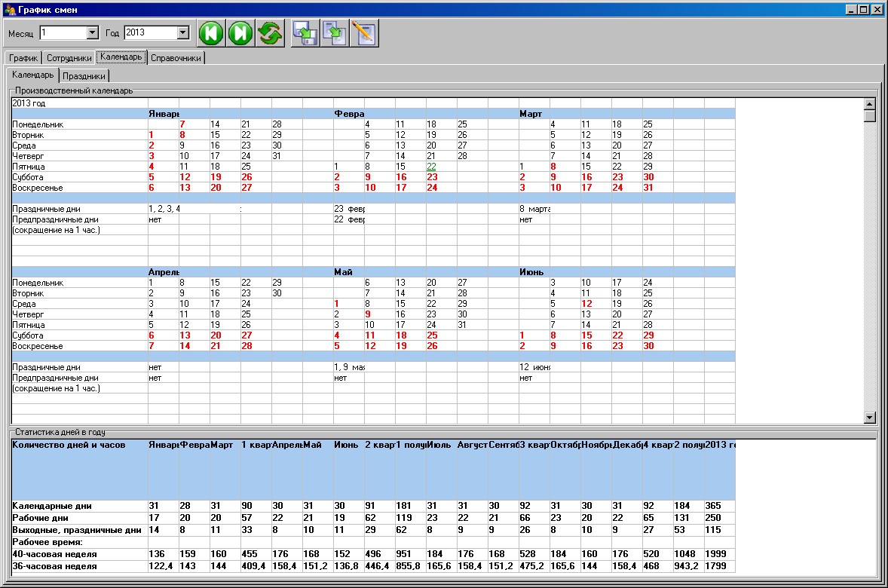This screenshot has width=888, height=588.
Task: Click the save to disk toolbar icon
Action: click(305, 33)
